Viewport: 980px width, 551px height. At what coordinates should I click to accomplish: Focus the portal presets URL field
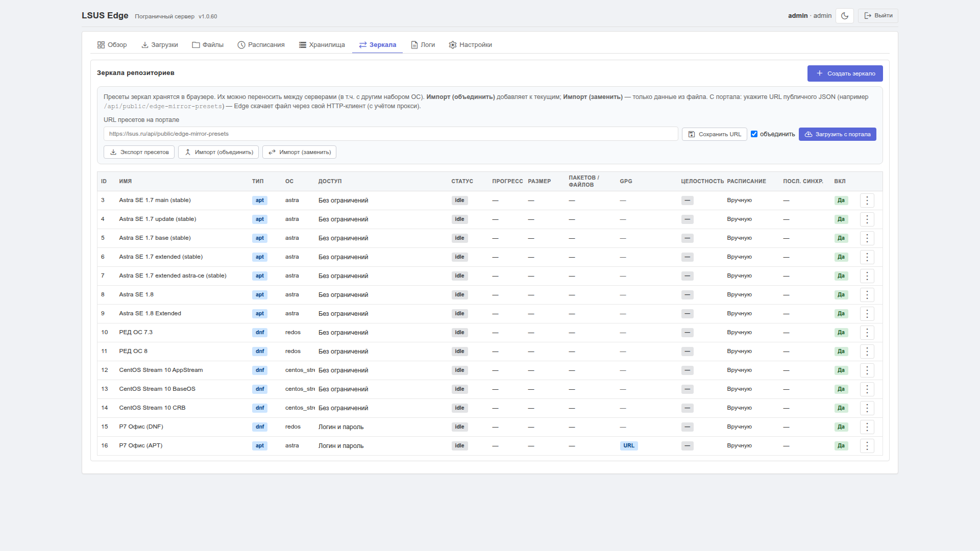[391, 134]
